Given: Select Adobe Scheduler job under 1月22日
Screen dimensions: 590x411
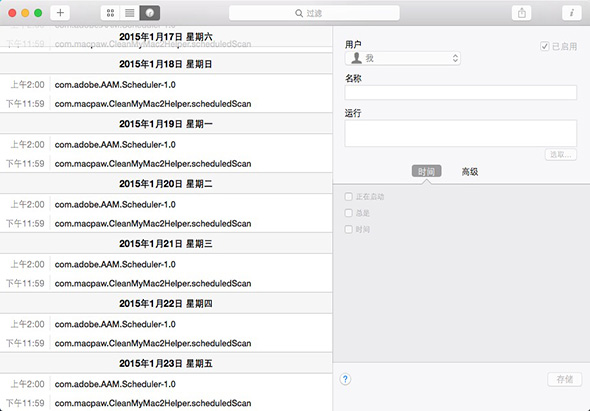Looking at the screenshot, I should pyautogui.click(x=166, y=324).
